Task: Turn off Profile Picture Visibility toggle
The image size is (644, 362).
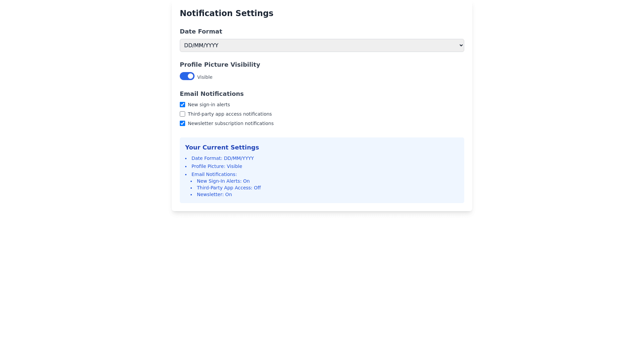Action: coord(187,76)
